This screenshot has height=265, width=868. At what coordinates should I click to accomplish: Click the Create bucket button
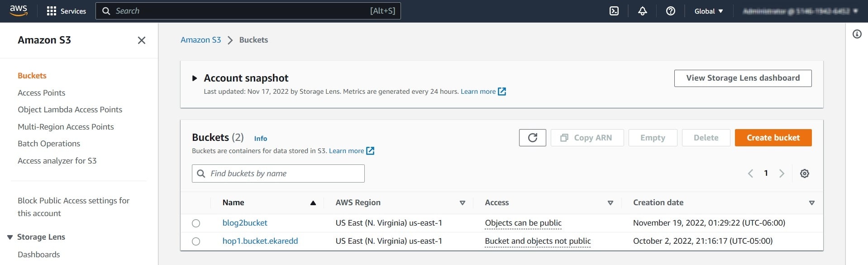coord(773,138)
